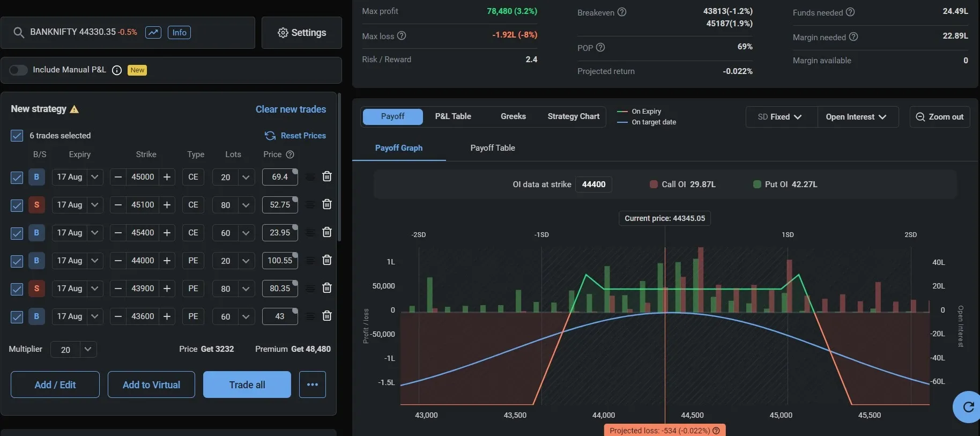Viewport: 980px width, 436px height.
Task: Toggle Buy/Sell on the 45000 CE row
Action: point(36,177)
